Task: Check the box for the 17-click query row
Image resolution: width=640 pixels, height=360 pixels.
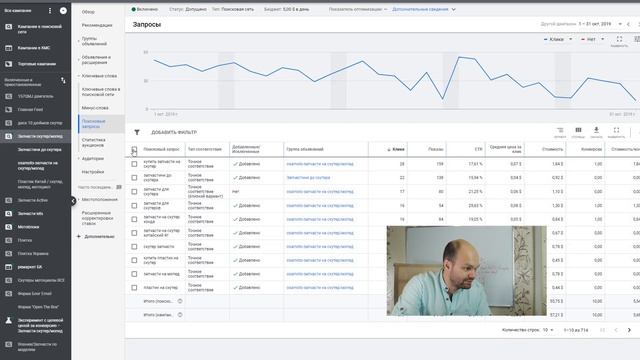Action: [x=134, y=192]
